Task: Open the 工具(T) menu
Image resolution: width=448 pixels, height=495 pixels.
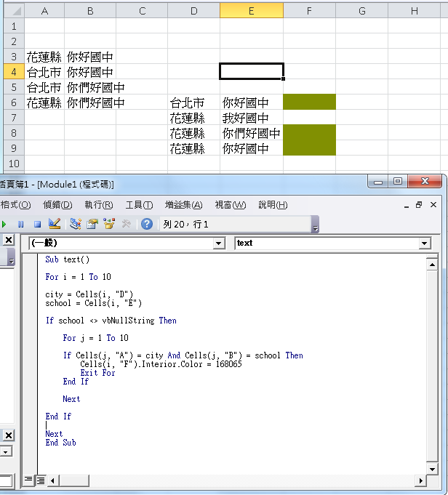Action: pos(139,205)
